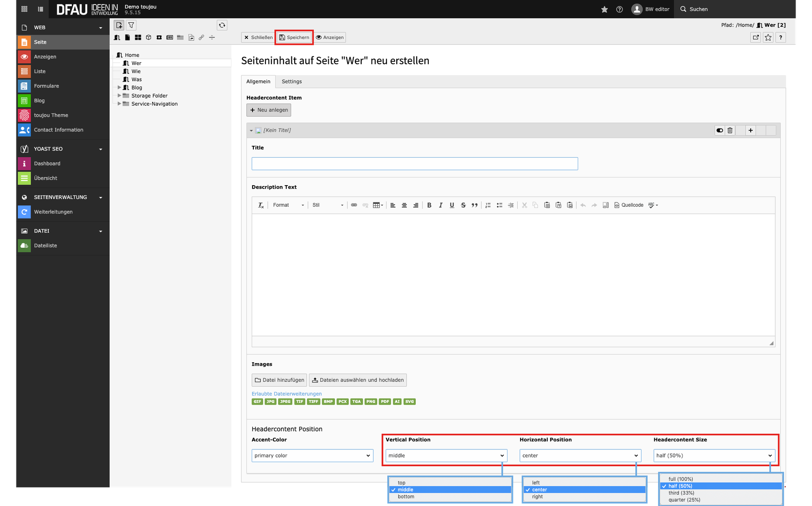Toggle visibility of the Kein Titel item

click(719, 130)
